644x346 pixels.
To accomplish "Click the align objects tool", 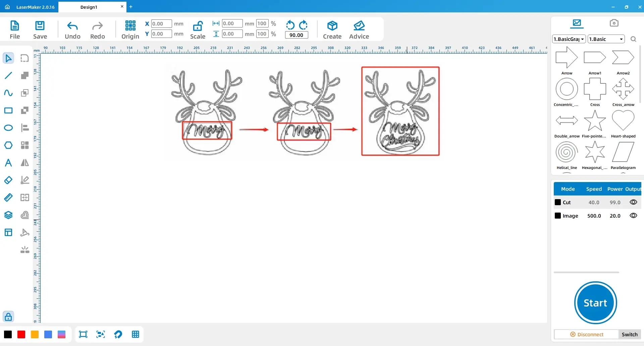I will click(x=25, y=128).
